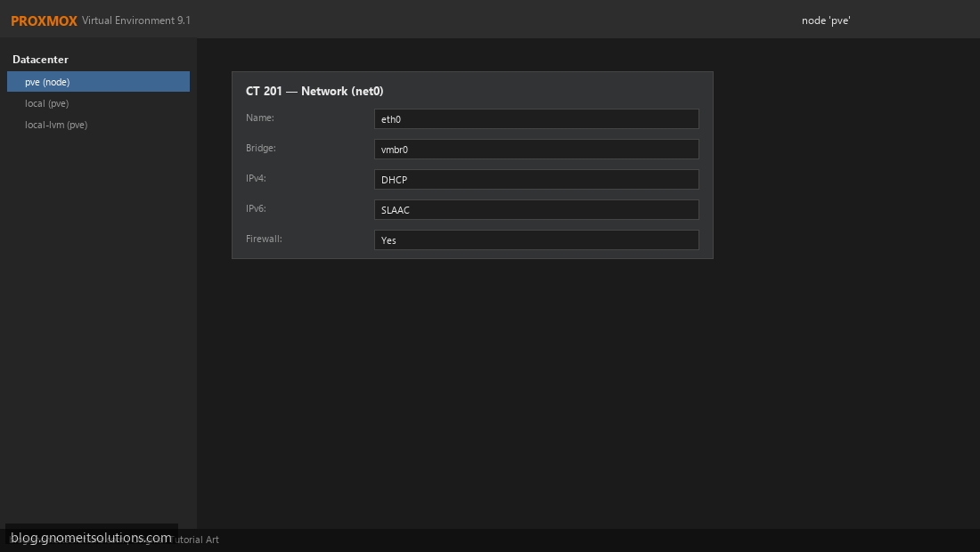Click the PROXMOX logo in the header

[x=44, y=20]
